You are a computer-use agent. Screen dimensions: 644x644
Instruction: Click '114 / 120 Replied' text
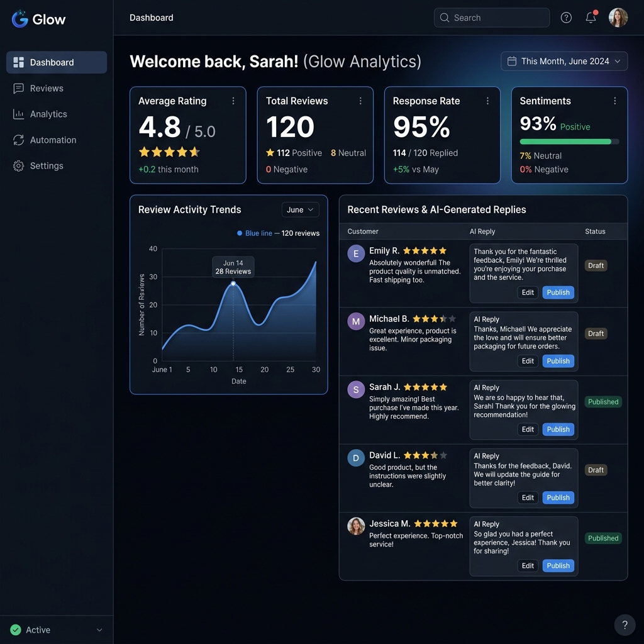coord(425,153)
